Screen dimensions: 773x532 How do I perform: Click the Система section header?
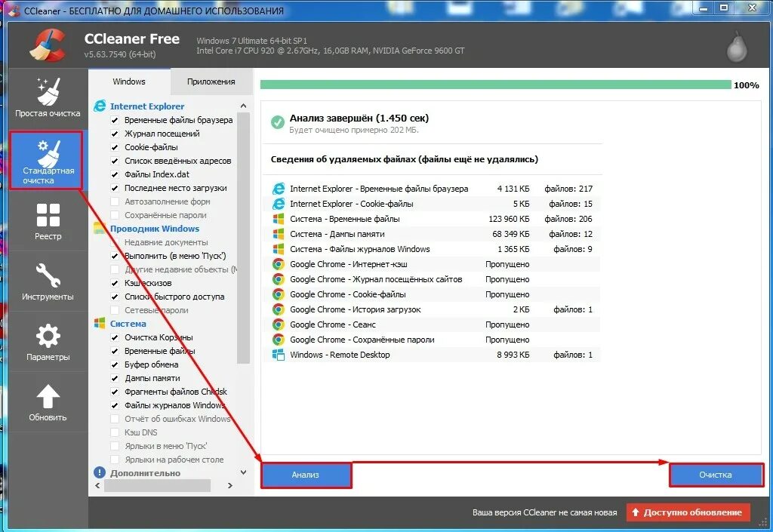click(128, 324)
